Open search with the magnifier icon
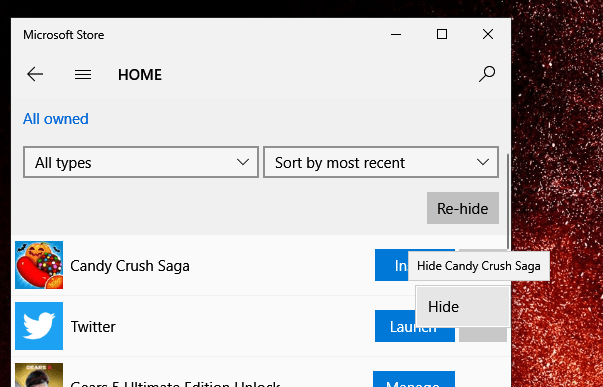Screen dimensions: 603x387 [487, 74]
